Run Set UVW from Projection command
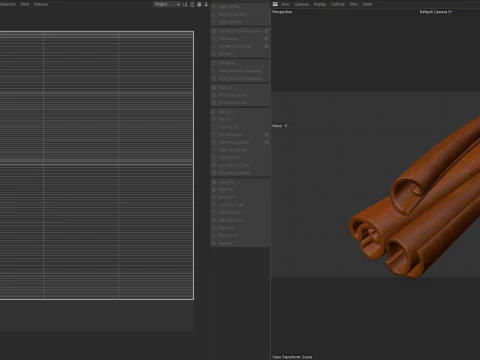 237,31
